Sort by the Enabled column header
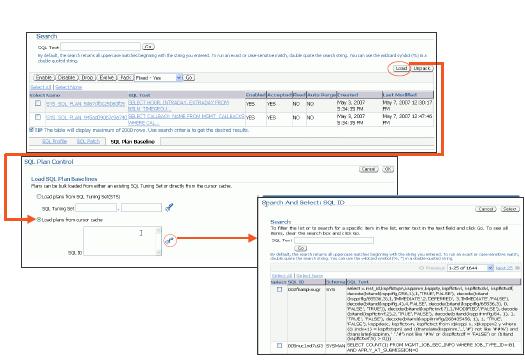The image size is (525, 361). [x=255, y=95]
